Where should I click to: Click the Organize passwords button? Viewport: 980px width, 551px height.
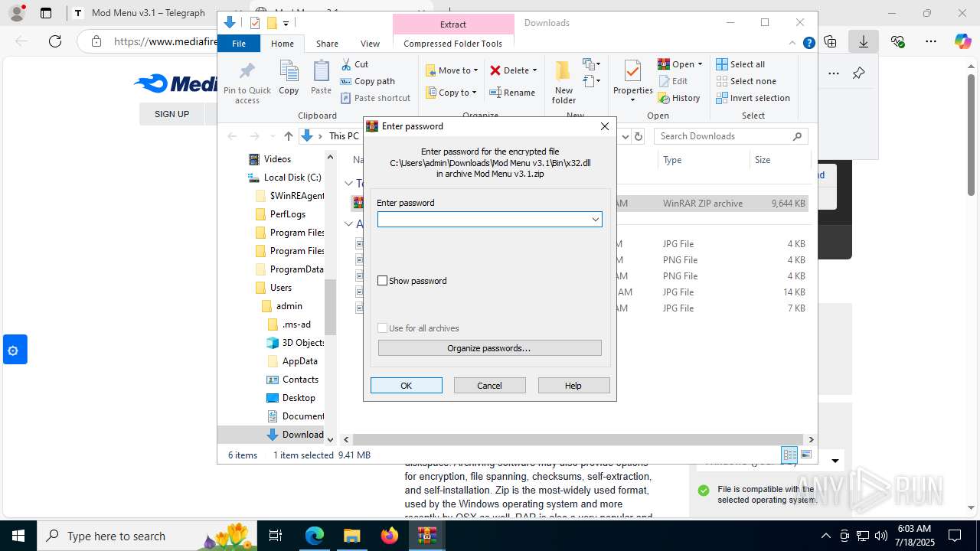click(x=489, y=348)
